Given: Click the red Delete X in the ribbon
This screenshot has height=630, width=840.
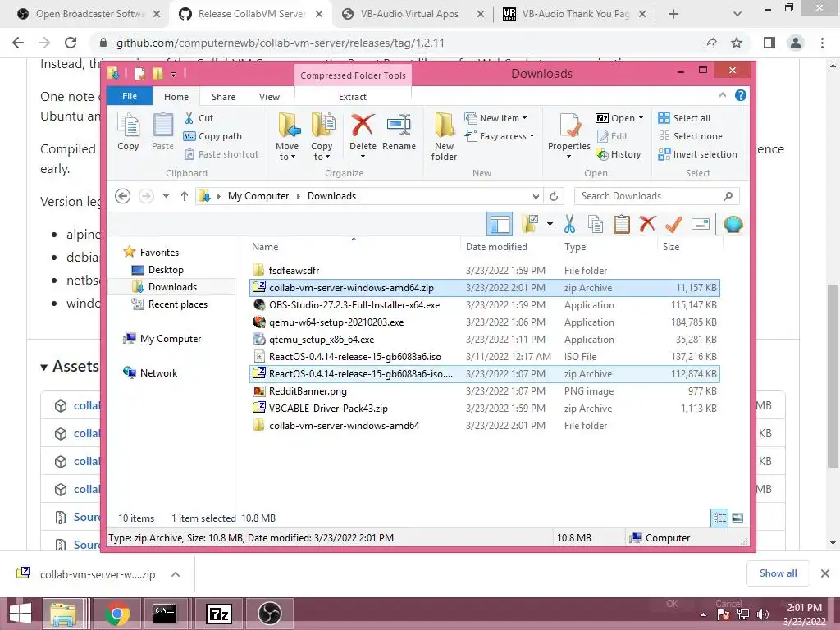Looking at the screenshot, I should (363, 126).
